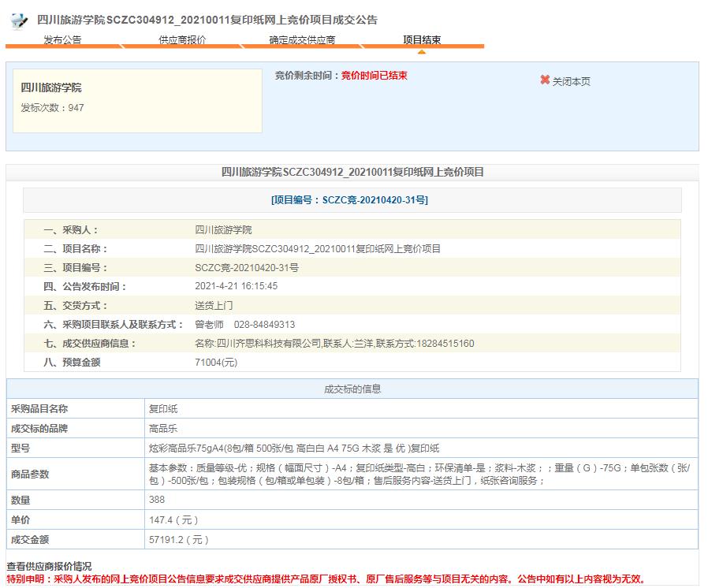The height and width of the screenshot is (588, 708).
Task: Open the 发布公告 step tab
Action: 62,39
